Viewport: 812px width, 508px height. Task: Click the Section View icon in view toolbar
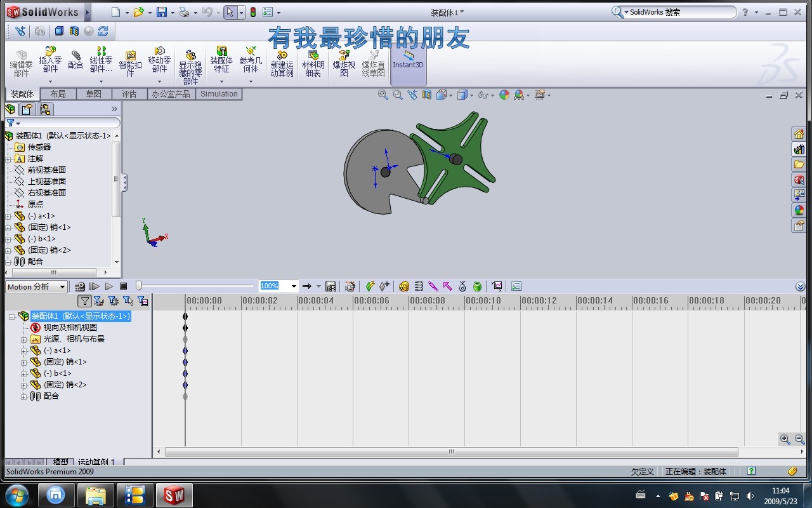coord(427,95)
